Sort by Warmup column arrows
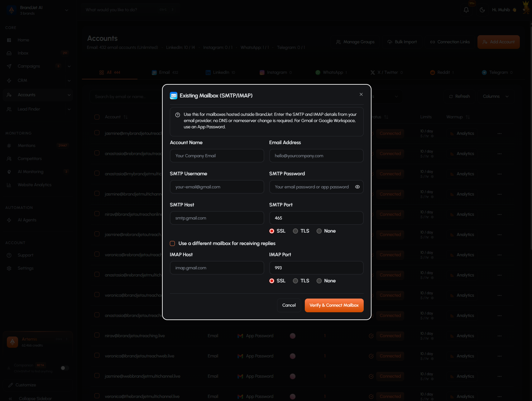The height and width of the screenshot is (401, 532). [x=467, y=117]
